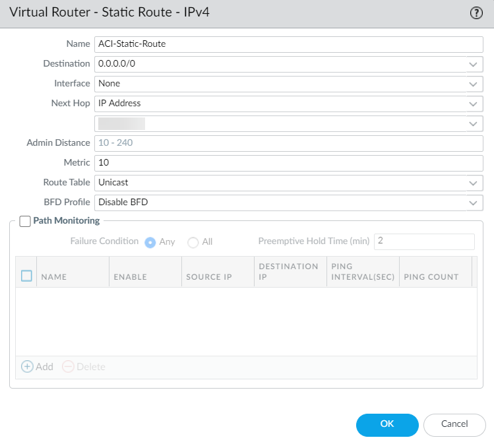Click the NAME column header
This screenshot has height=448, width=494.
point(73,272)
